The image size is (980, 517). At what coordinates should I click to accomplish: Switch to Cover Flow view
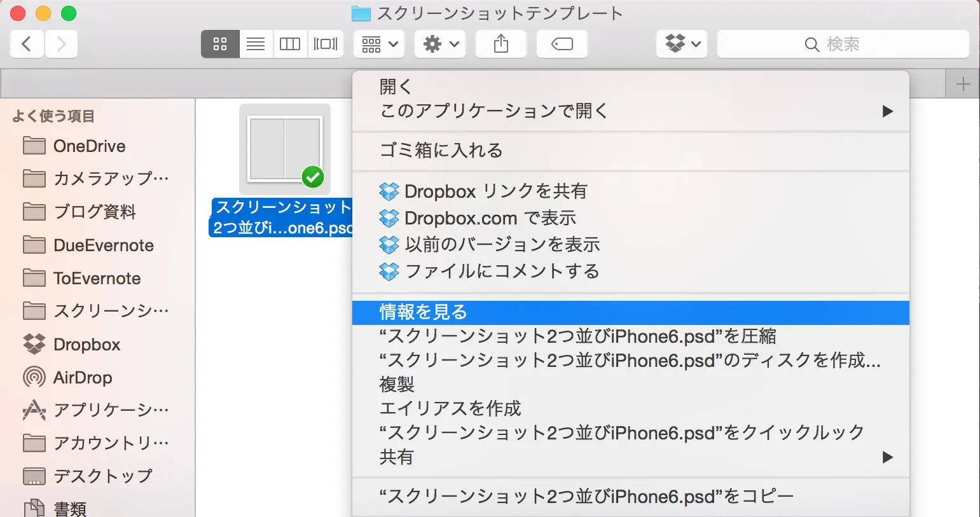[x=326, y=44]
